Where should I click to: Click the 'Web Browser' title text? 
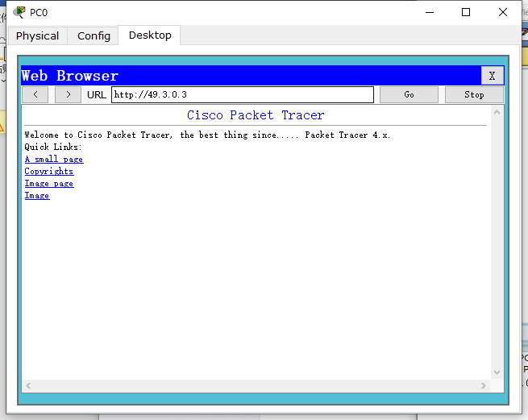69,76
